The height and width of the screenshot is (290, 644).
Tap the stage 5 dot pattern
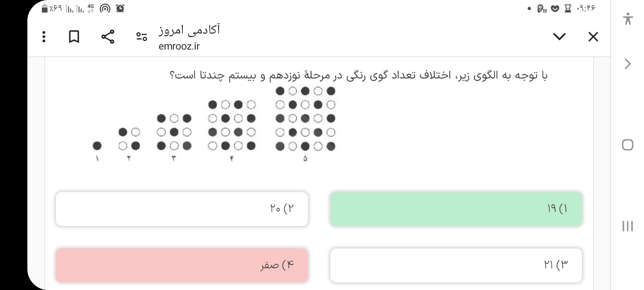click(305, 119)
